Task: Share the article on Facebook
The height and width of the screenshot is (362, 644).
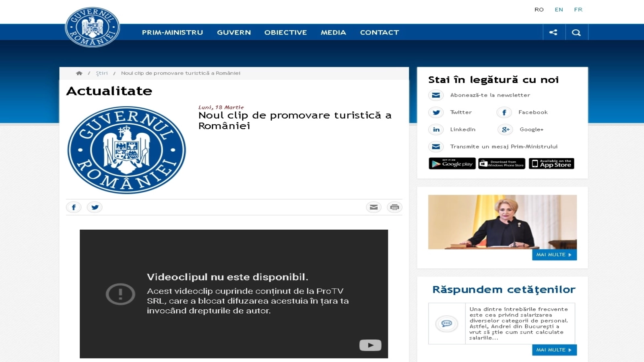Action: click(x=74, y=207)
